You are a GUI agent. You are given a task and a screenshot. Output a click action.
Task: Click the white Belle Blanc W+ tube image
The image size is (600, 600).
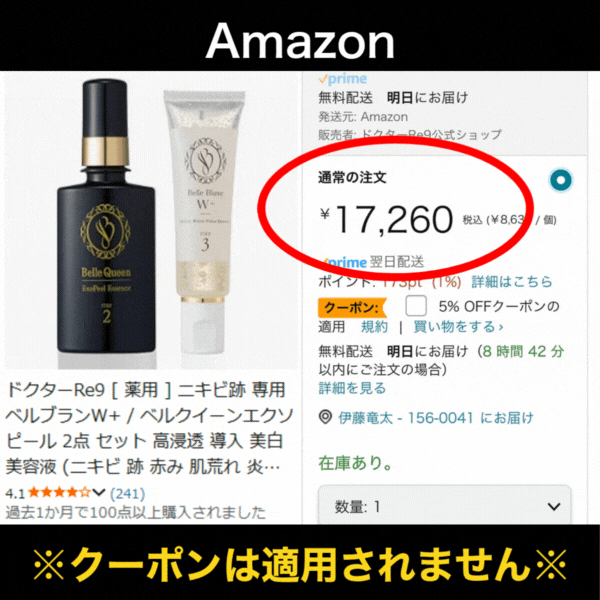pos(204,221)
